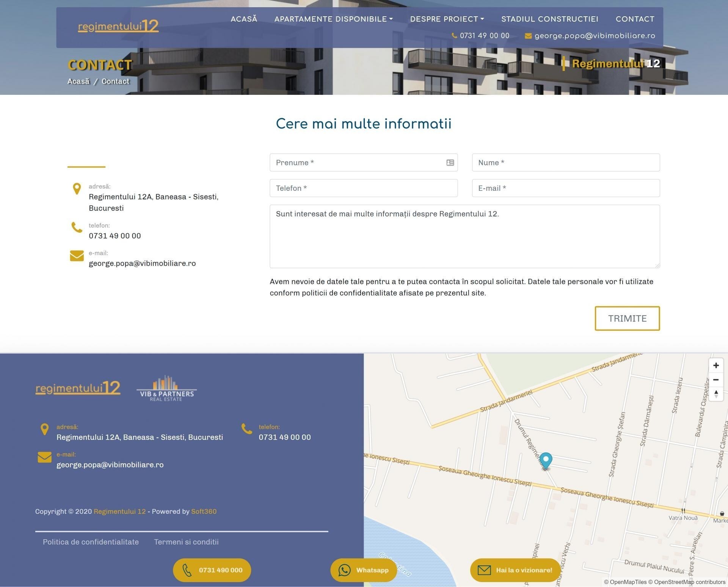
Task: Go to Acasă in top navigation
Action: pyautogui.click(x=244, y=19)
